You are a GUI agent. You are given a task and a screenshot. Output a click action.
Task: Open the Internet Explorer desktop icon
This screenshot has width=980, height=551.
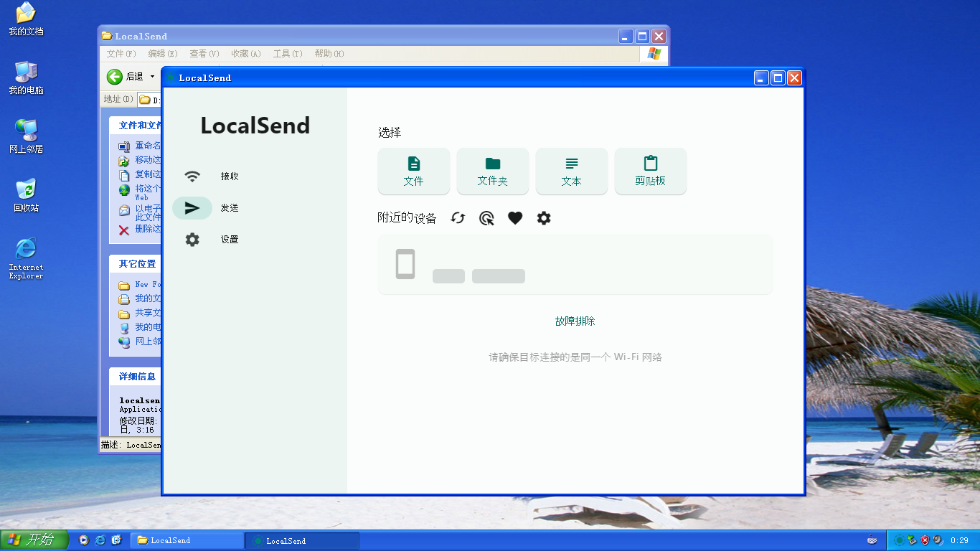click(26, 257)
